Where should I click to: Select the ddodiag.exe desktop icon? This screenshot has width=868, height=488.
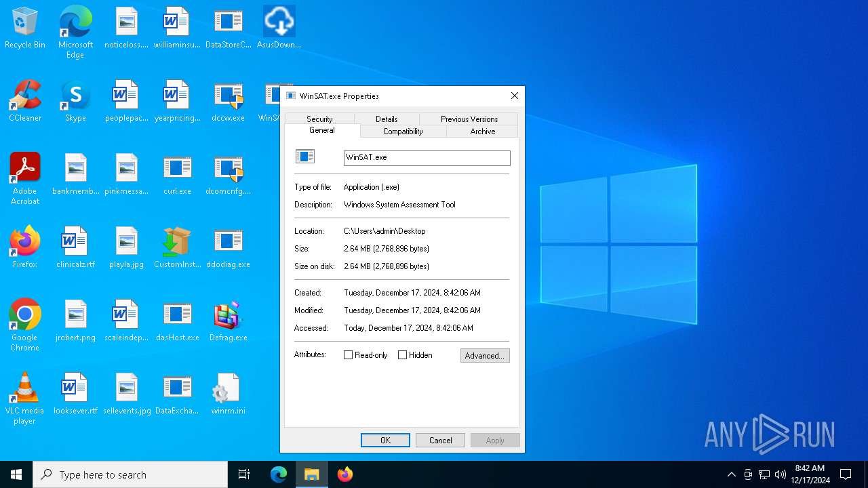pos(228,248)
